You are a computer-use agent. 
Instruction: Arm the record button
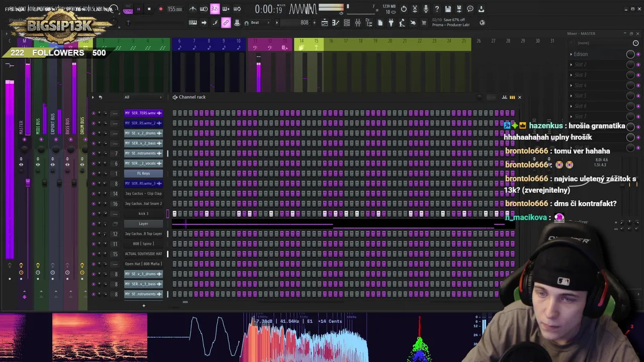pyautogui.click(x=161, y=9)
